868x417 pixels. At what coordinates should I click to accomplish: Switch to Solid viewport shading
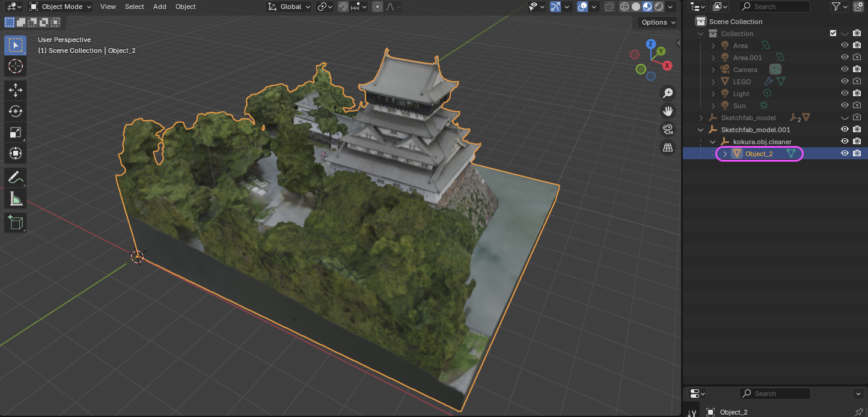tap(636, 7)
